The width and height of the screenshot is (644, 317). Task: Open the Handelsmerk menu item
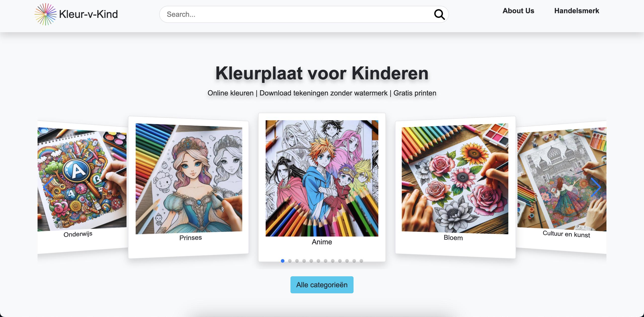577,11
